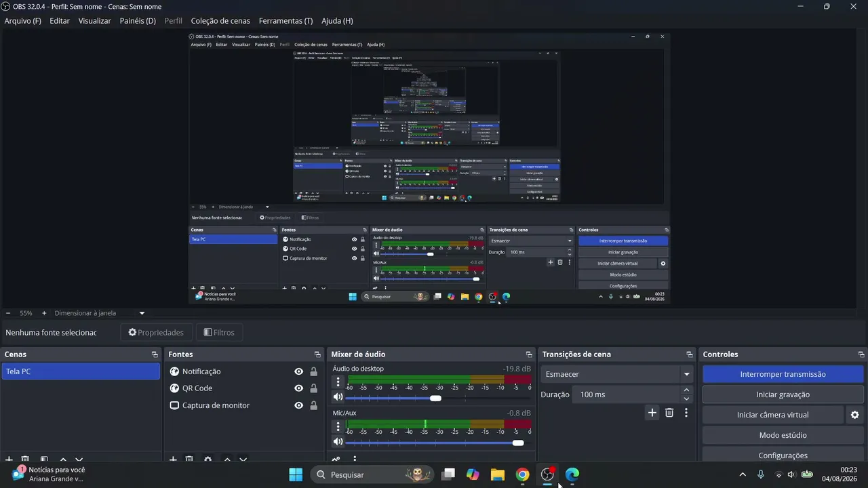868x488 pixels.
Task: Toggle visibility of the Notificação source
Action: coord(298,371)
